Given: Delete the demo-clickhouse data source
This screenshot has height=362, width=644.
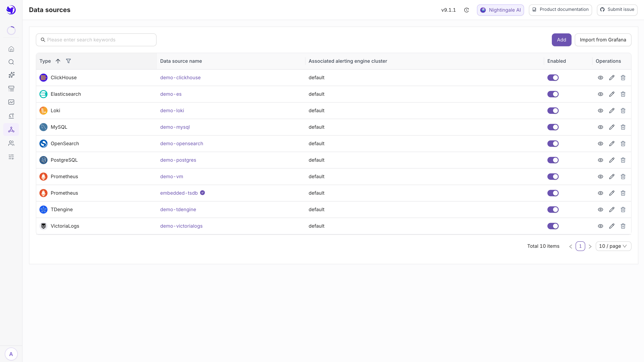Looking at the screenshot, I should click(x=623, y=78).
